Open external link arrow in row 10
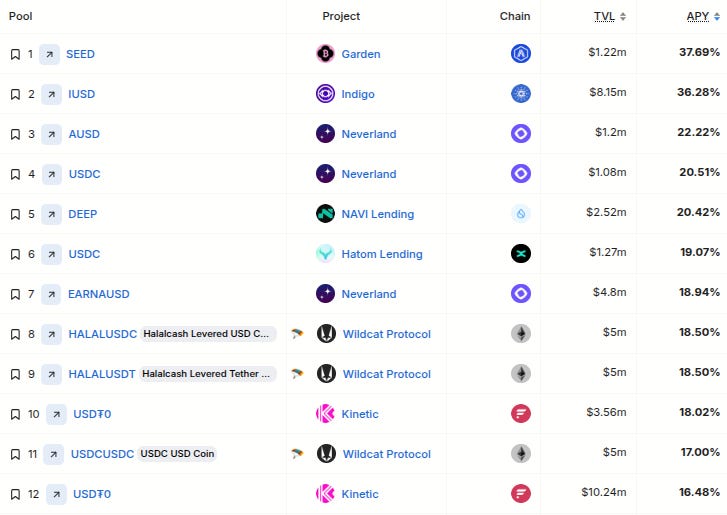The height and width of the screenshot is (515, 727). 56,414
